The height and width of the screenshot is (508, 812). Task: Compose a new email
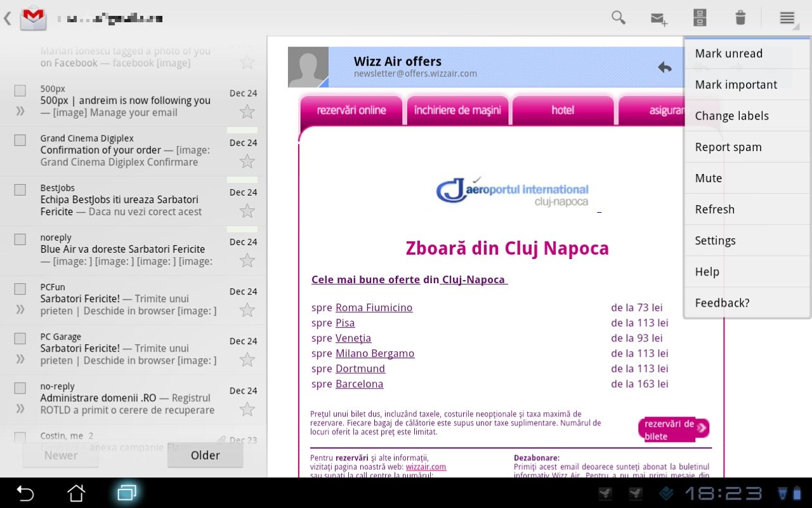[659, 19]
